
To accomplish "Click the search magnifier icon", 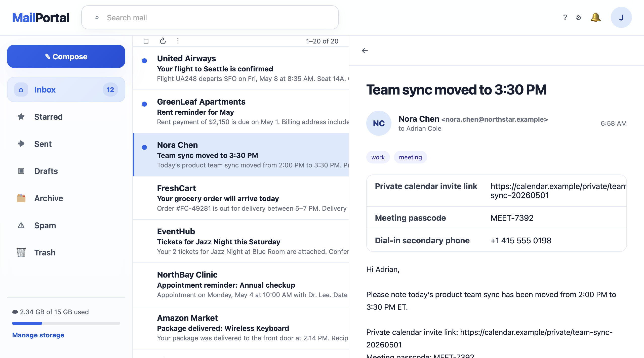I will click(97, 18).
